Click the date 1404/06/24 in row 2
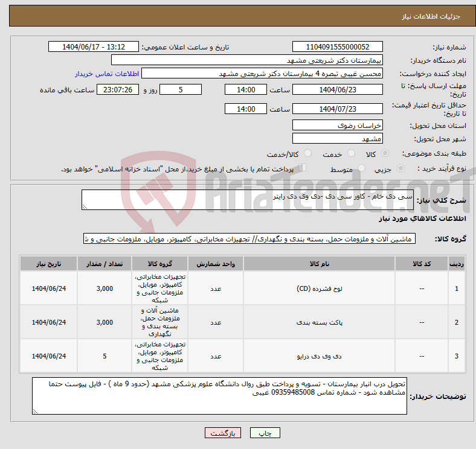This screenshot has width=476, height=449. [48, 322]
